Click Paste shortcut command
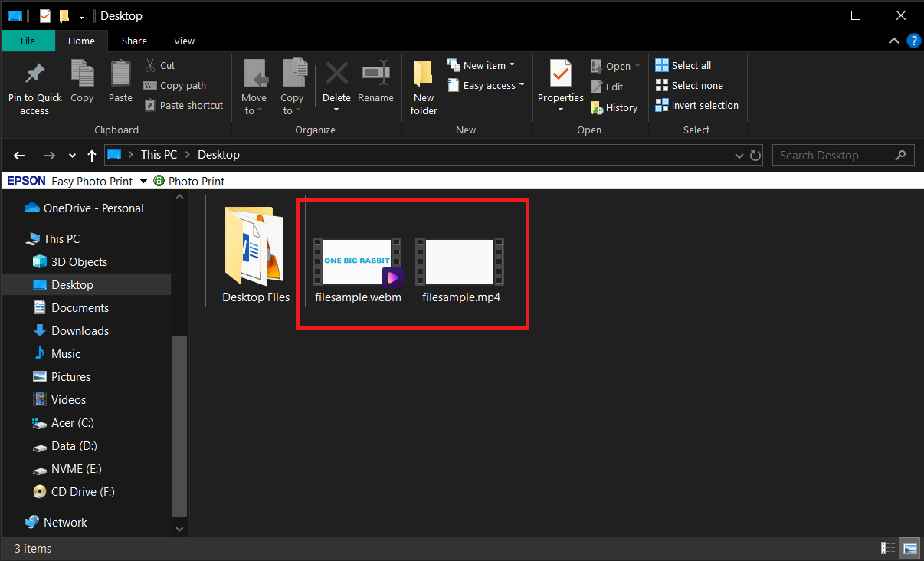Image resolution: width=924 pixels, height=561 pixels. [184, 106]
